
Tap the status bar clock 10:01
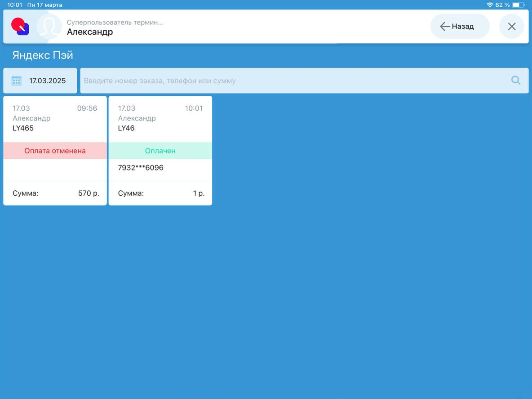[14, 5]
